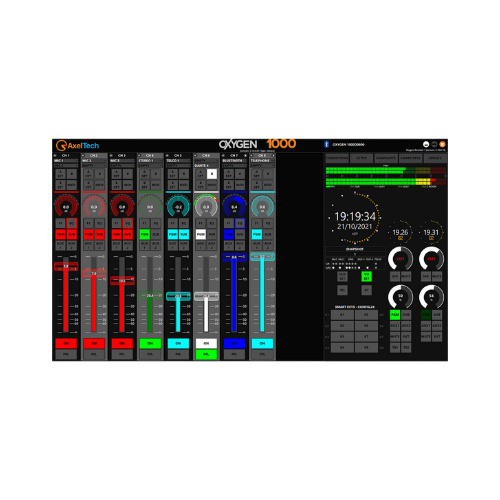Open the MIC 1 source dropdown
The width and height of the screenshot is (500, 500).
click(66, 161)
